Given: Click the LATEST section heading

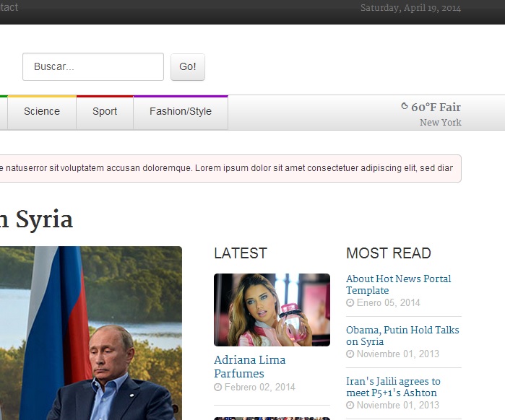Looking at the screenshot, I should click(x=241, y=253).
